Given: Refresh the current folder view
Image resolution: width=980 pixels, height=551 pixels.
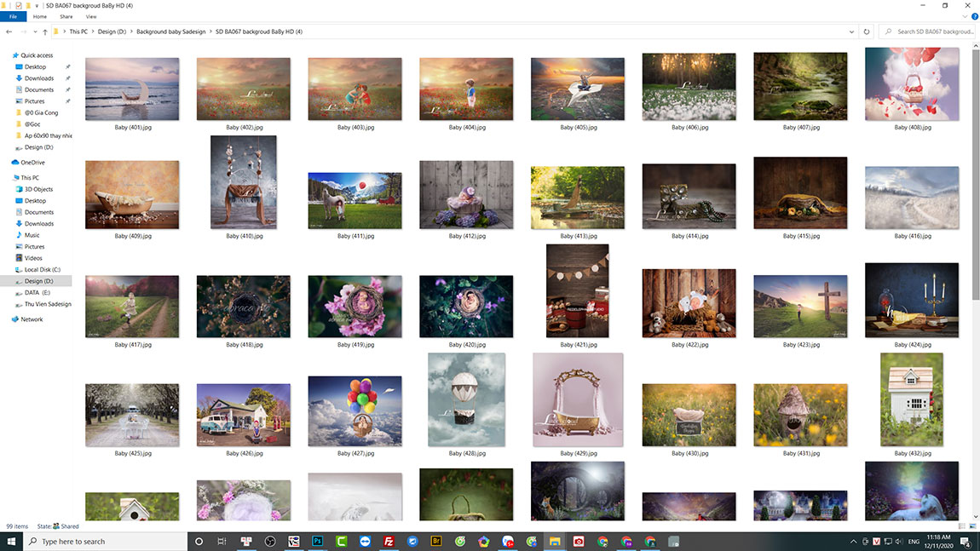Looking at the screenshot, I should tap(867, 32).
